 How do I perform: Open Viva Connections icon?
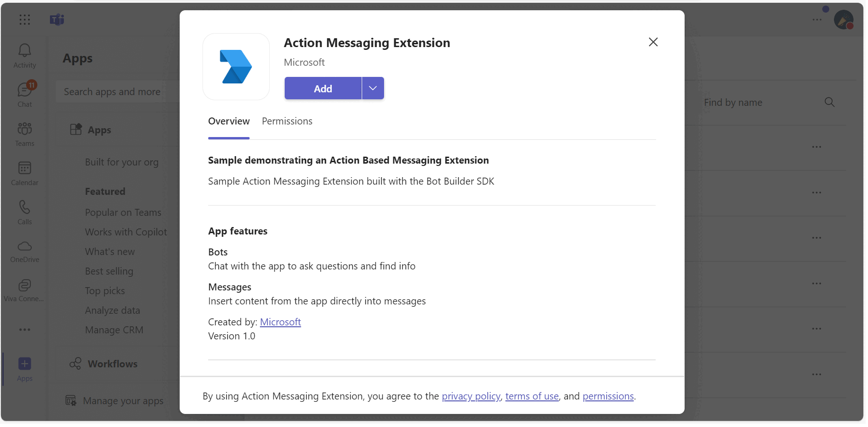pyautogui.click(x=24, y=289)
